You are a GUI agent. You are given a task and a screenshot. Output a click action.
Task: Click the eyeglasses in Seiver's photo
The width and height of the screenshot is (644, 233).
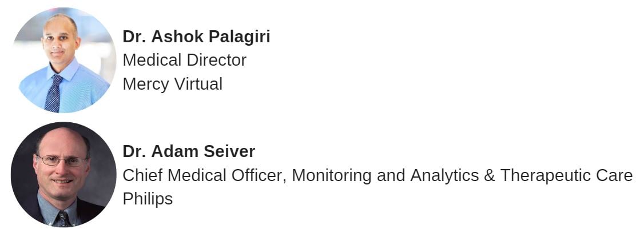point(62,160)
